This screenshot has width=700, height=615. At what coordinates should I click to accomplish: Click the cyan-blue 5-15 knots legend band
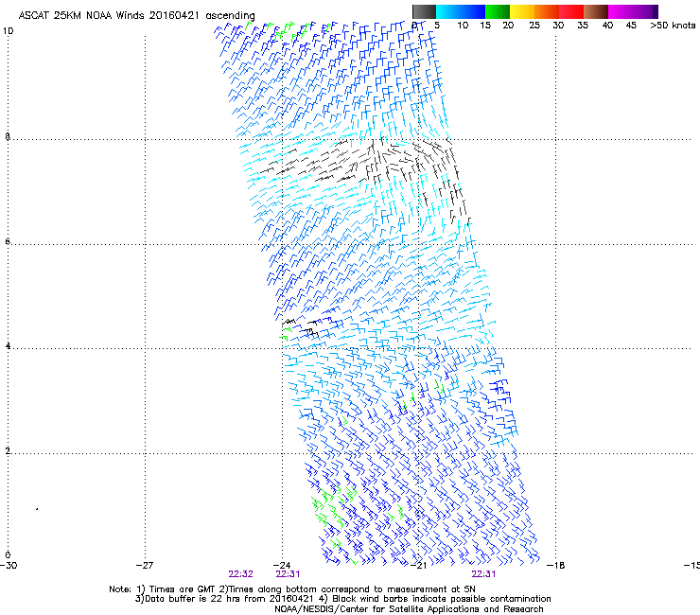point(461,11)
